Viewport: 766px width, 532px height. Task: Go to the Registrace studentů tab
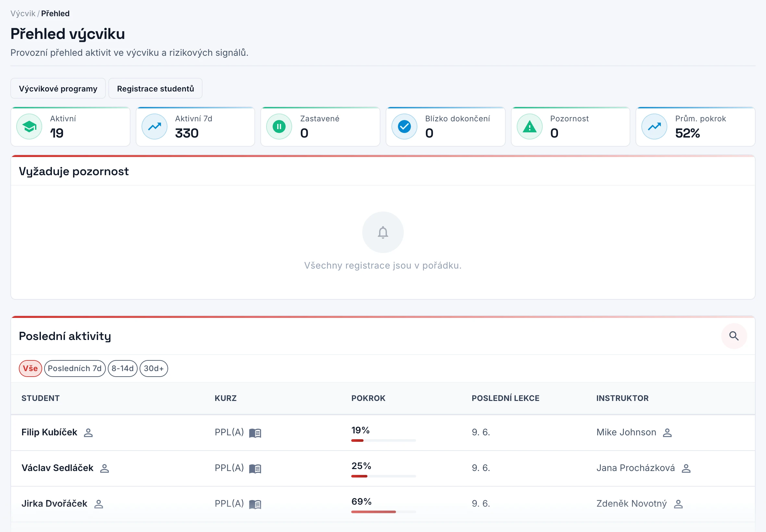tap(155, 88)
